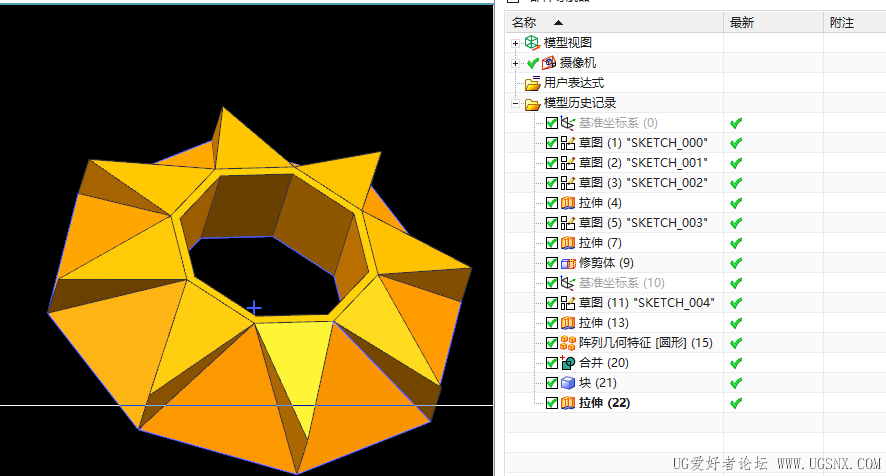This screenshot has height=476, width=886.
Task: Select 拉伸 (7) feature text
Action: 600,243
